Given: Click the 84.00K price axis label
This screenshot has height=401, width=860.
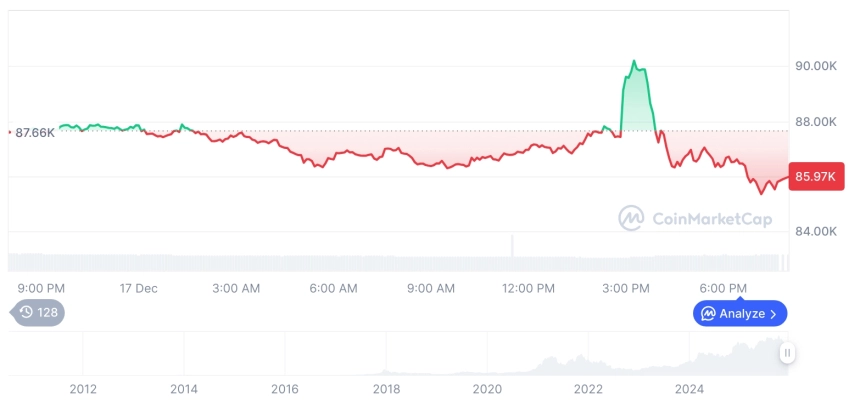Looking at the screenshot, I should click(815, 231).
